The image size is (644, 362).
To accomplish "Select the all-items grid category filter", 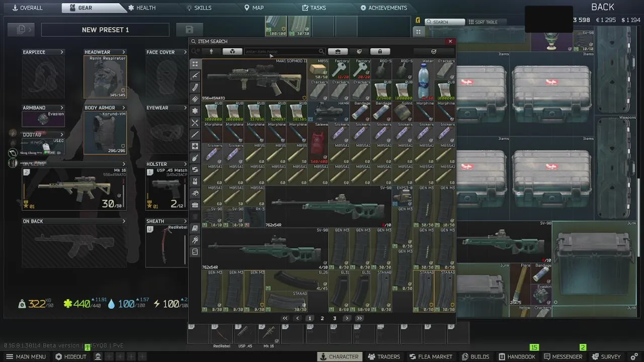I will 195,64.
